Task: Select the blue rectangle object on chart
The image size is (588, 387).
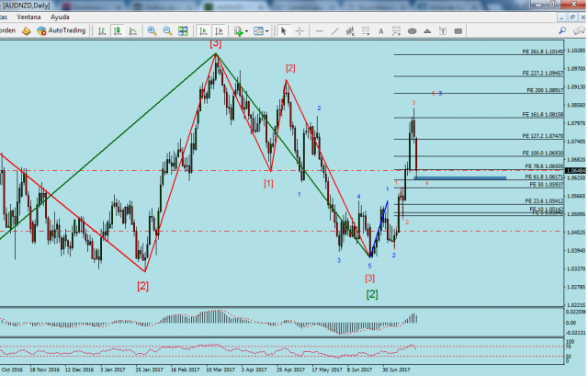Action: (460, 178)
